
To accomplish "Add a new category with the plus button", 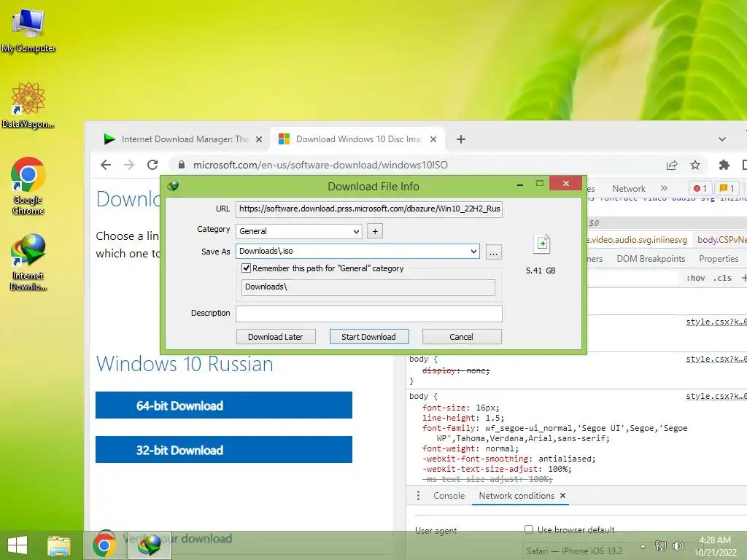I will (x=375, y=231).
